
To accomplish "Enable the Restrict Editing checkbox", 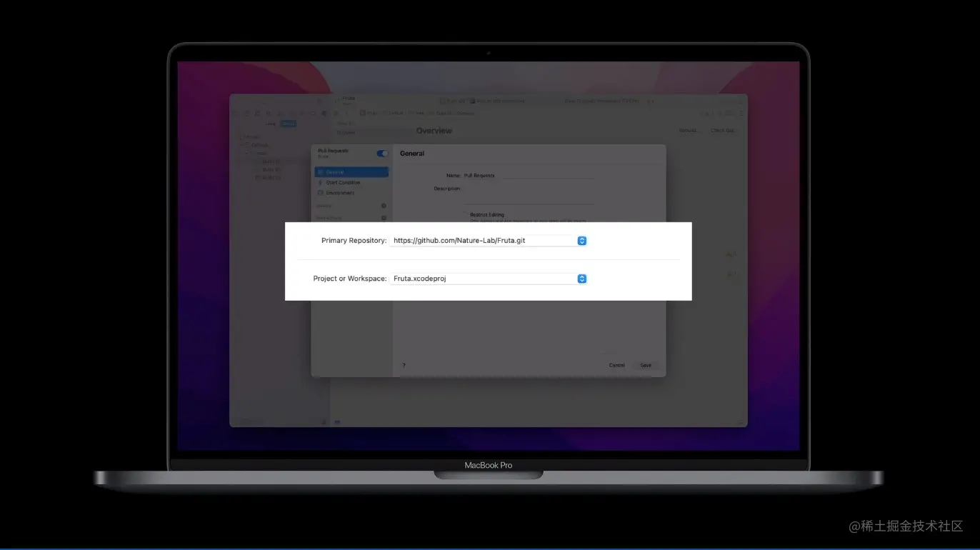I will [466, 214].
